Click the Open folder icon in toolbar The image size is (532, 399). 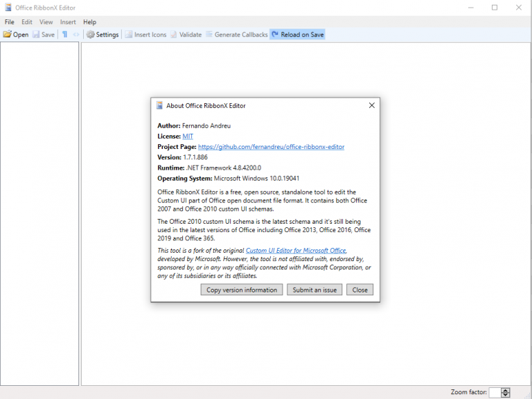(x=8, y=35)
